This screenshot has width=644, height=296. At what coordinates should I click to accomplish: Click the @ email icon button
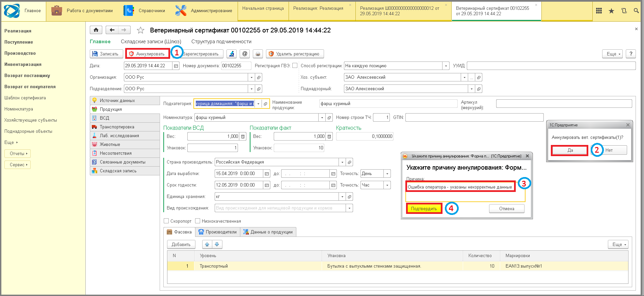[x=245, y=54]
